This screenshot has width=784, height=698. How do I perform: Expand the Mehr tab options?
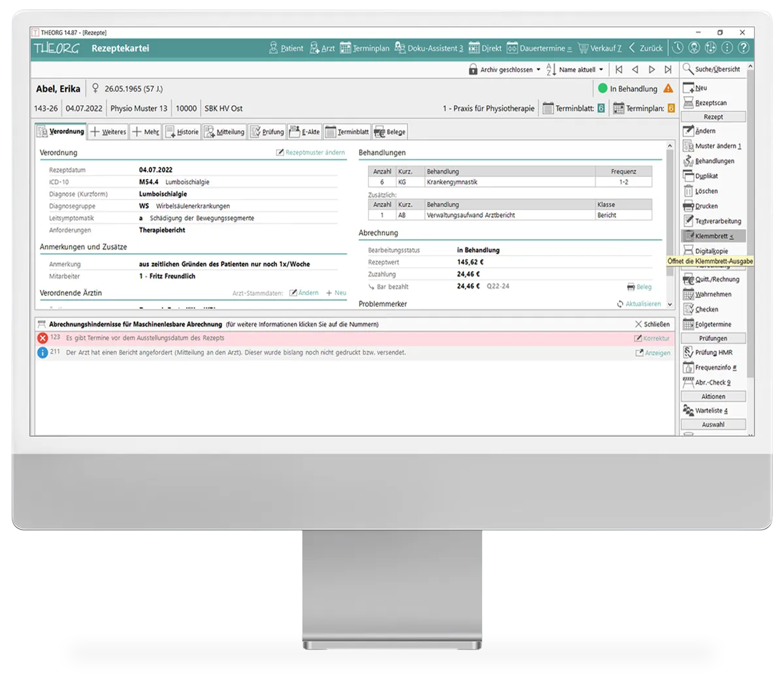tap(146, 132)
